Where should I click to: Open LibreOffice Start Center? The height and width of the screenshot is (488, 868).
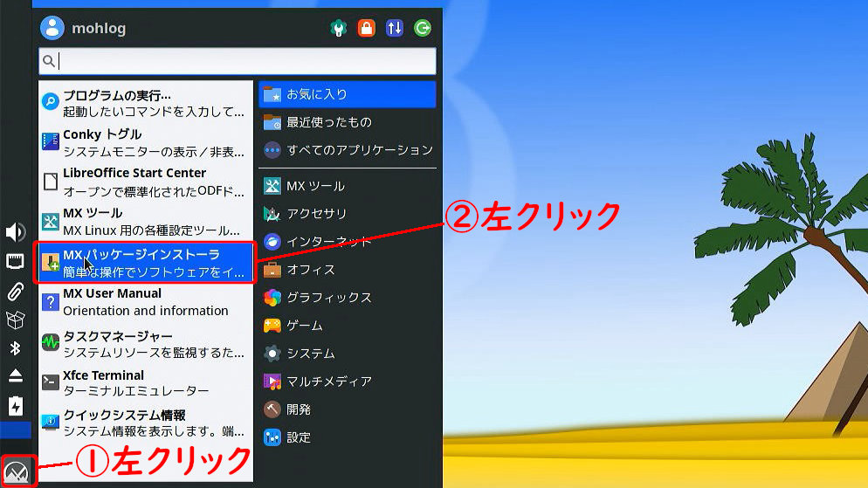146,182
